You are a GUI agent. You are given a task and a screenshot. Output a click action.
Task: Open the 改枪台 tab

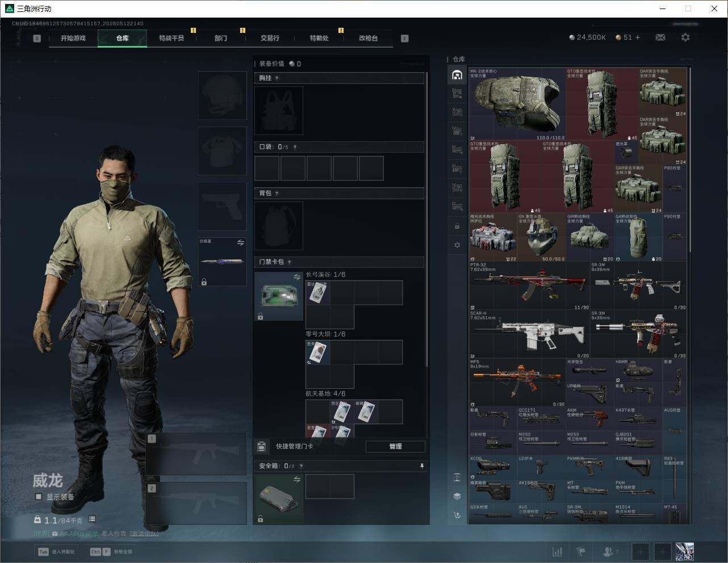click(x=368, y=38)
